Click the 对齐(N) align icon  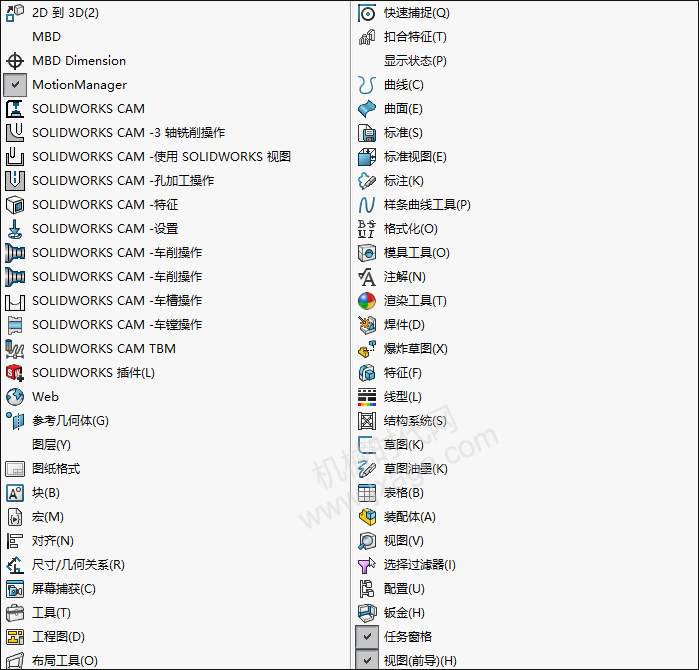[15, 541]
